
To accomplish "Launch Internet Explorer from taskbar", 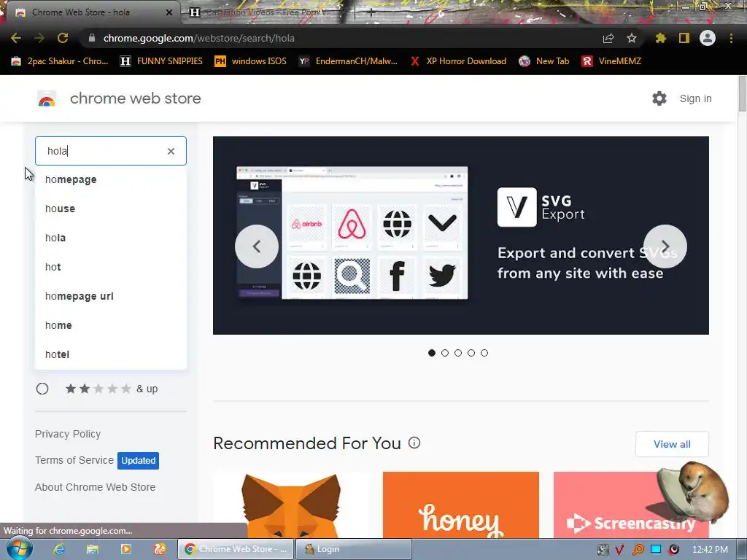I will 59,549.
